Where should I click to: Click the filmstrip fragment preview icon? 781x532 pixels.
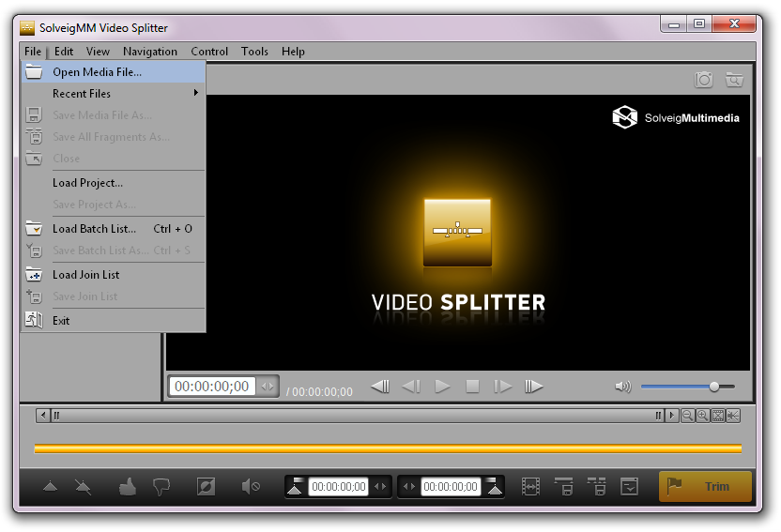coord(530,486)
